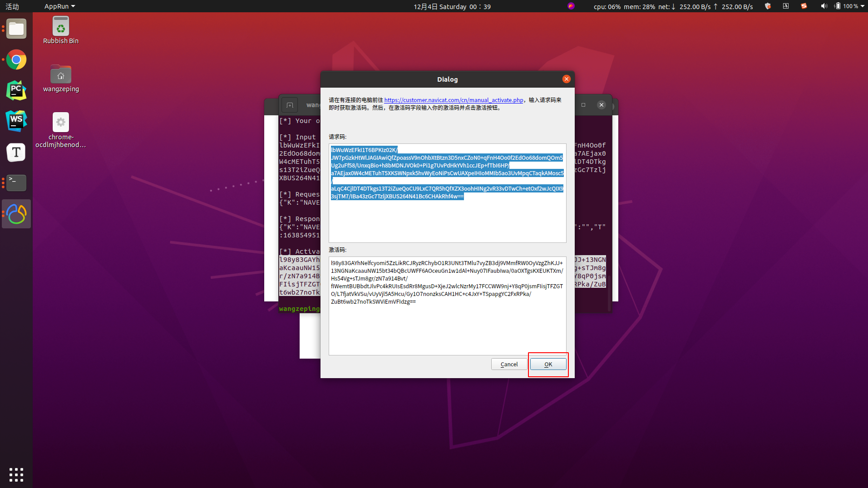Switch to Navicat in the dock
The height and width of the screenshot is (488, 868).
[x=16, y=214]
